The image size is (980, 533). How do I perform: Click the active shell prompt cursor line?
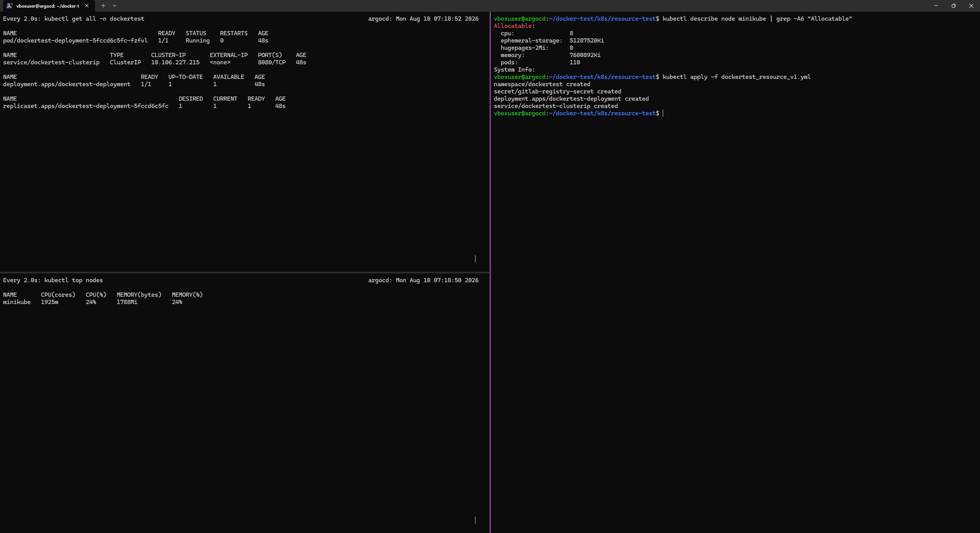578,113
